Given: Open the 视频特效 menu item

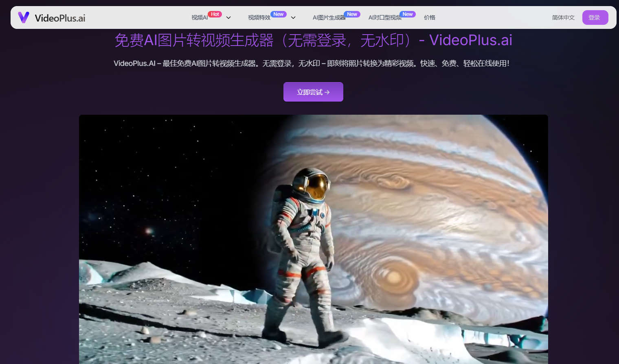Looking at the screenshot, I should (259, 17).
